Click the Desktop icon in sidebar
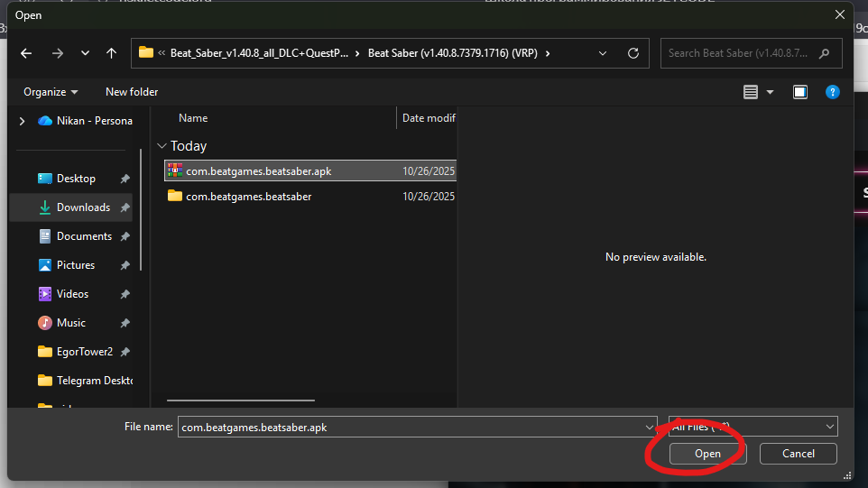868x488 pixels. coord(45,179)
